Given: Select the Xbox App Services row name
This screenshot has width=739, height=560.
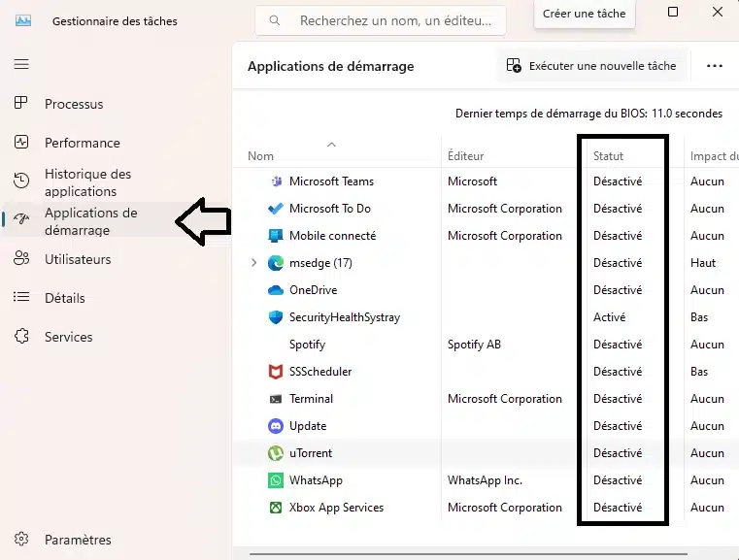Looking at the screenshot, I should [x=337, y=508].
